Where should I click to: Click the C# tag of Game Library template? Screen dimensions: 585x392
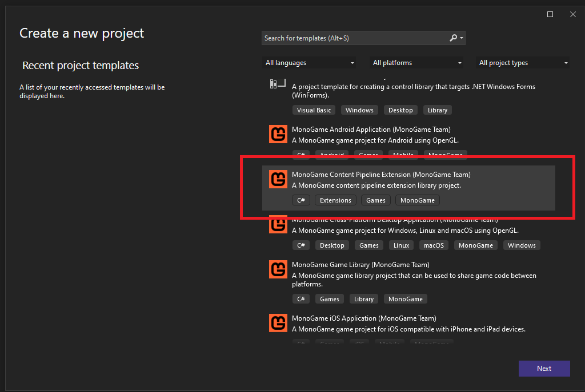(300, 299)
